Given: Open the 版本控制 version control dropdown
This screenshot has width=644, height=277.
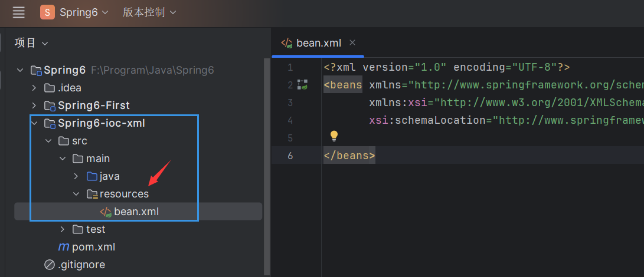Looking at the screenshot, I should pos(149,12).
